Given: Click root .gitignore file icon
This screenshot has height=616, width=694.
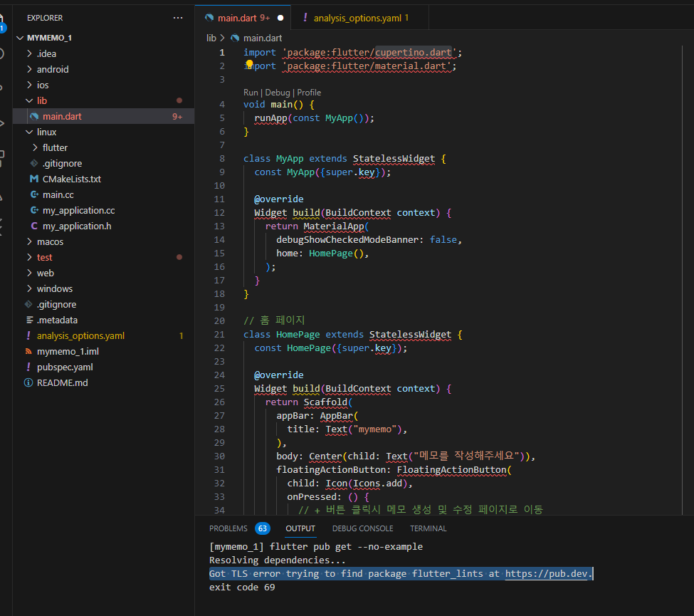Looking at the screenshot, I should click(28, 304).
